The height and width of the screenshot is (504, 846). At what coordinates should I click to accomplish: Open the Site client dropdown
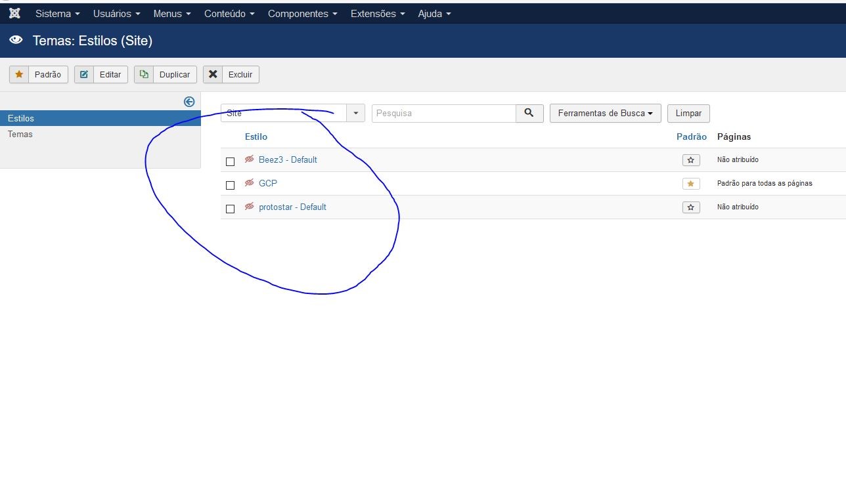click(293, 113)
